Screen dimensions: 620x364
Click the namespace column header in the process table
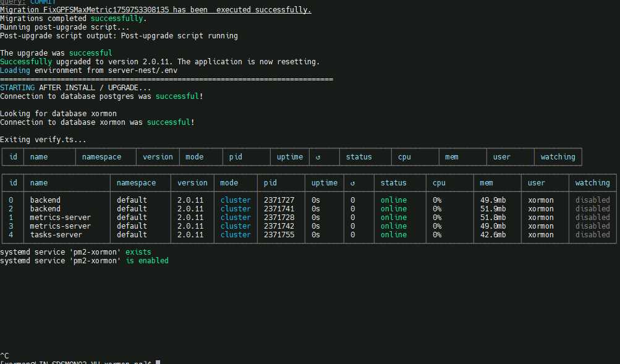click(x=136, y=183)
